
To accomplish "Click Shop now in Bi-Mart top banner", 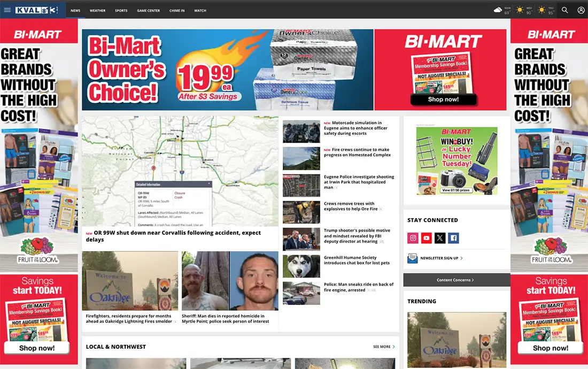I will pyautogui.click(x=443, y=99).
